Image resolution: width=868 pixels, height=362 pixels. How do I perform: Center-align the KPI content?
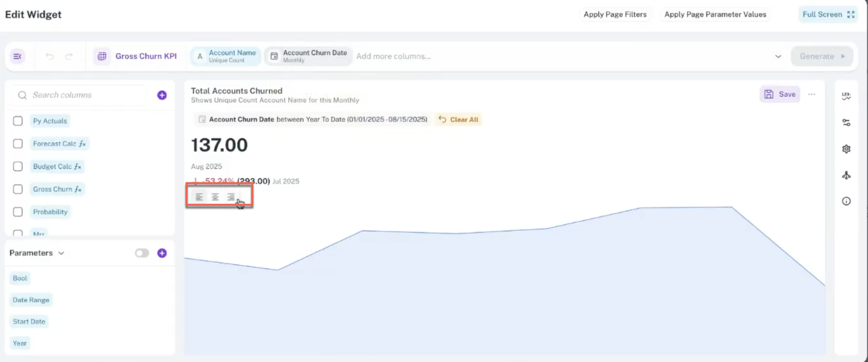(215, 197)
